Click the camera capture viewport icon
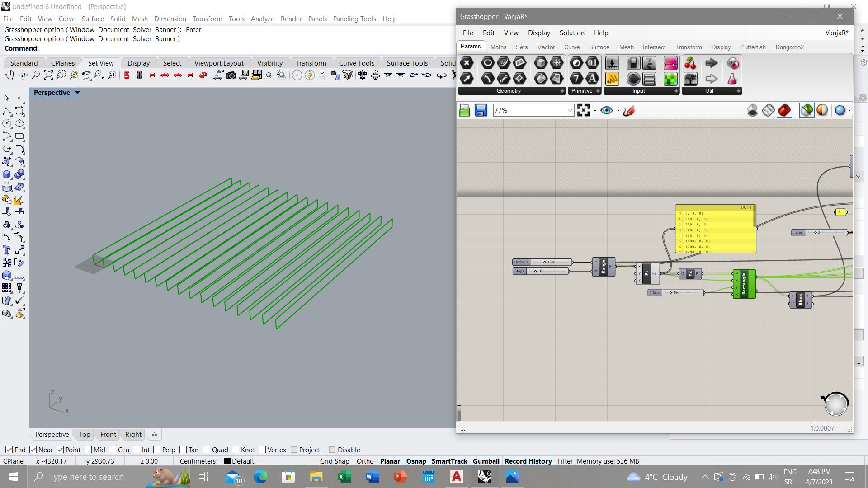 pyautogui.click(x=231, y=75)
